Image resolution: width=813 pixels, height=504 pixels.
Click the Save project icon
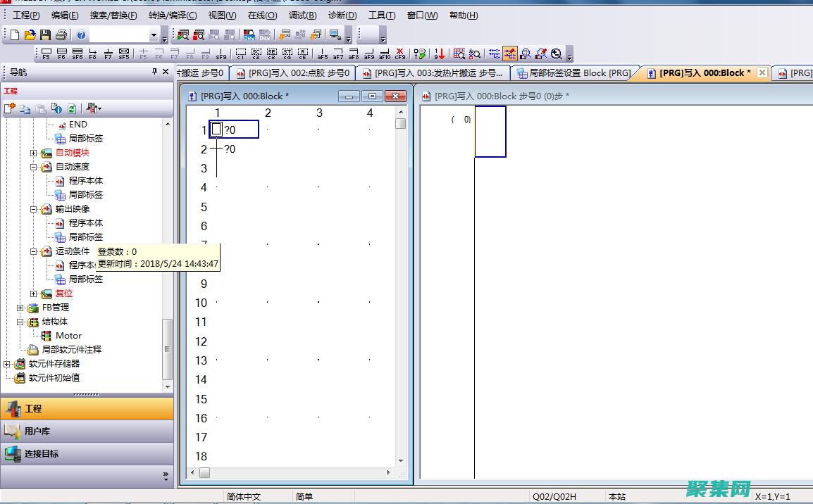(x=45, y=35)
